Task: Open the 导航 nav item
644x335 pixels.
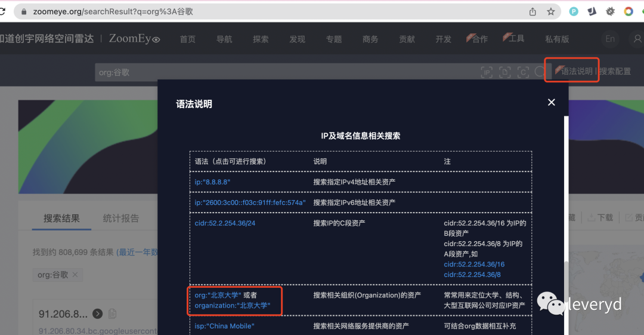Action: tap(224, 39)
